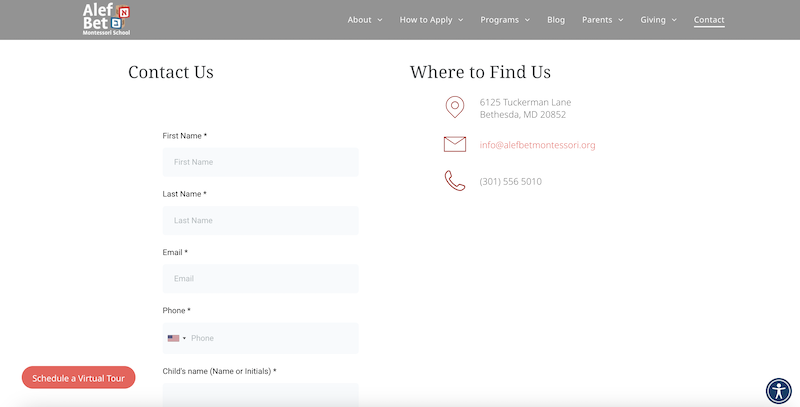
Task: Select the Contact menu item
Action: coord(709,20)
